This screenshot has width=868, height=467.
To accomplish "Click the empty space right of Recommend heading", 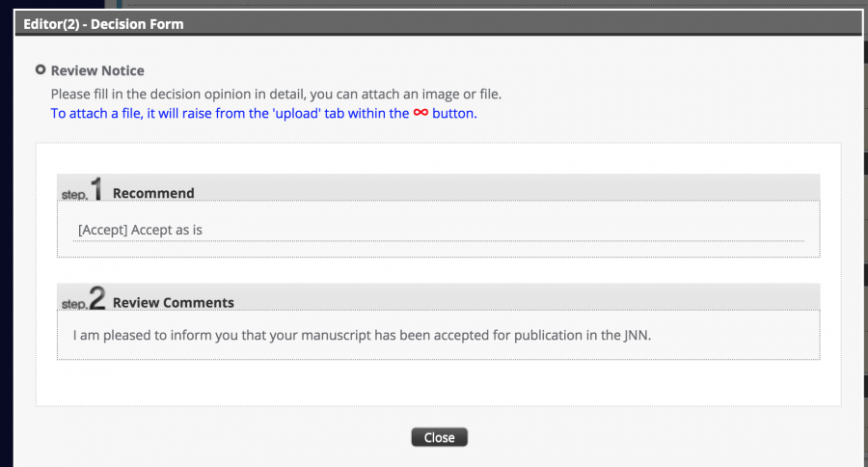I will [x=502, y=190].
